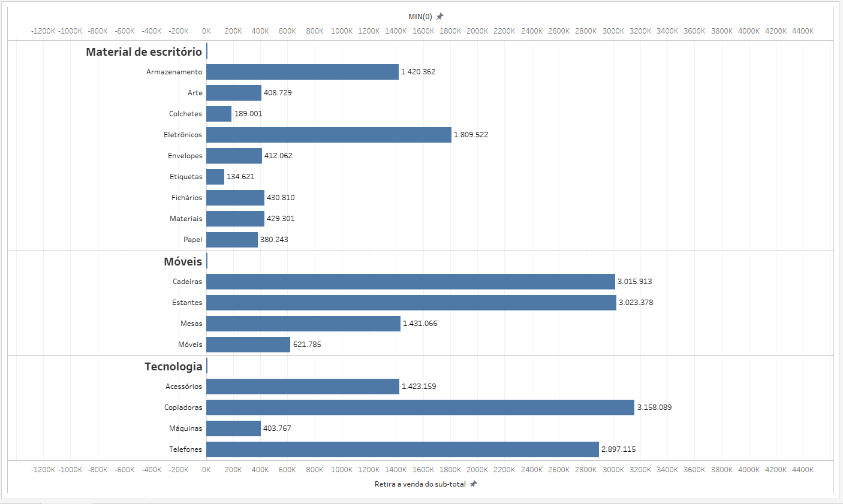Viewport: 843px width, 504px height.
Task: Select the Materiais bar
Action: (235, 219)
